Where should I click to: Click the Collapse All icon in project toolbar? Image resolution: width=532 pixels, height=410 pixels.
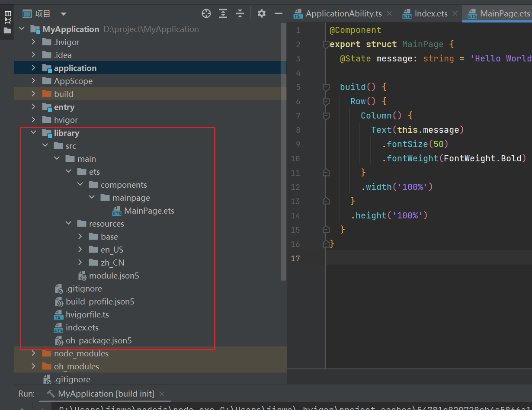point(240,13)
